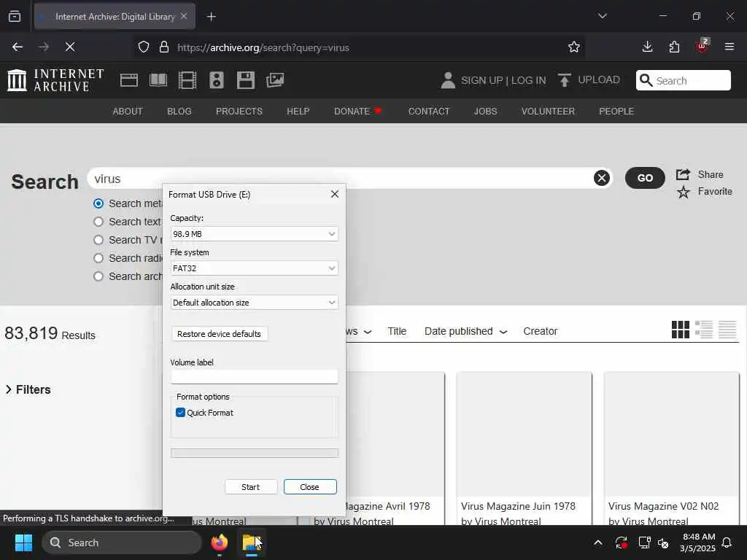Select the Search radio transcripts option

click(98, 257)
